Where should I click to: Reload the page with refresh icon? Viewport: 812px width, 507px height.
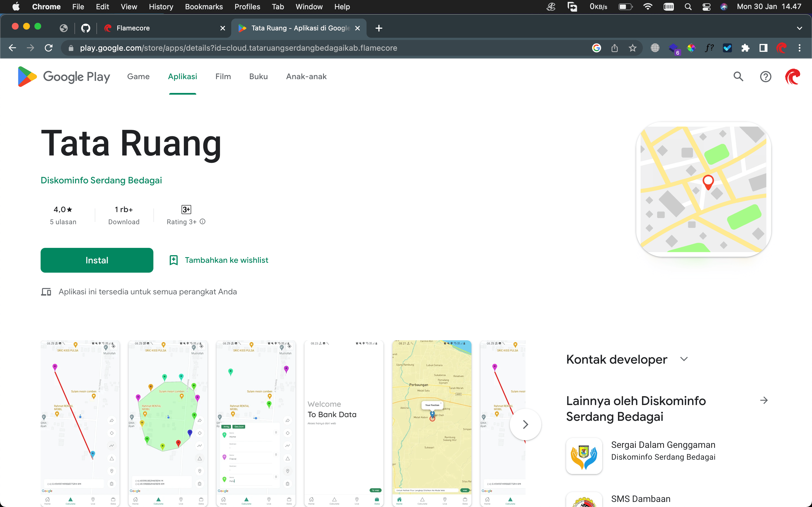(49, 48)
